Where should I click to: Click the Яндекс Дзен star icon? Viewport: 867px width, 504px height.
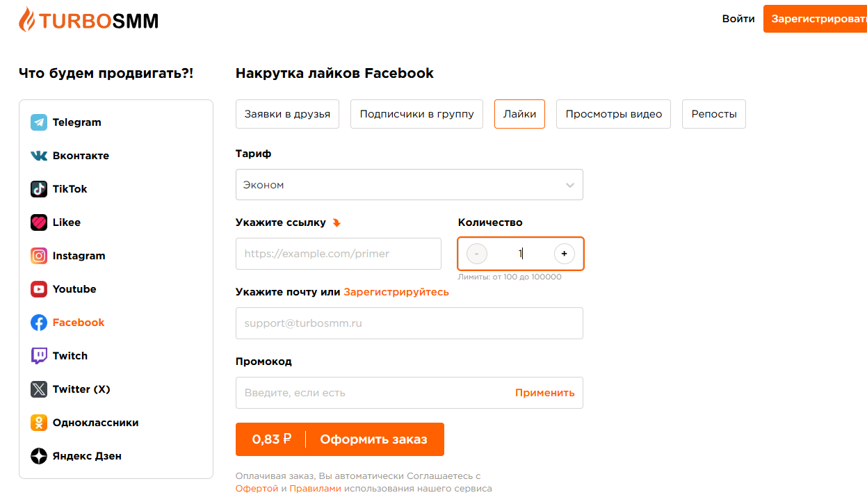[39, 456]
